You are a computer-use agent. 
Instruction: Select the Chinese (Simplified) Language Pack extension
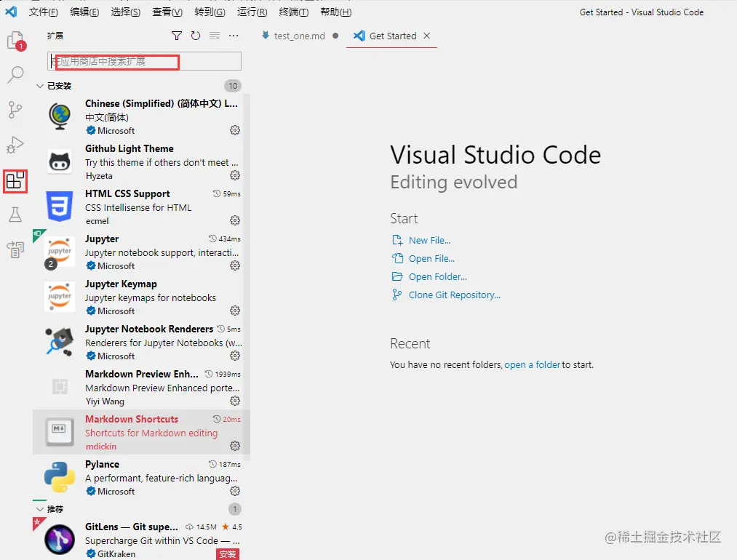tap(141, 116)
